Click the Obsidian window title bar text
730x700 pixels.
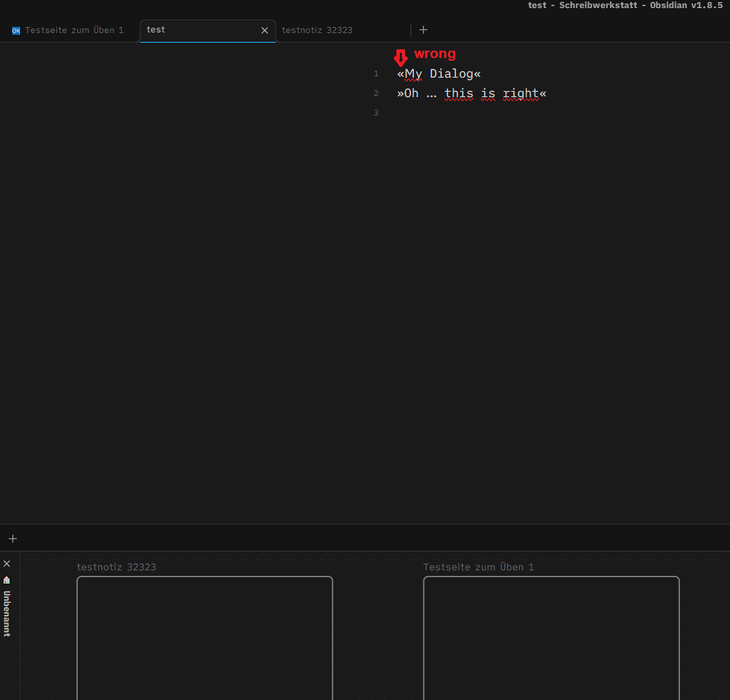(x=625, y=5)
